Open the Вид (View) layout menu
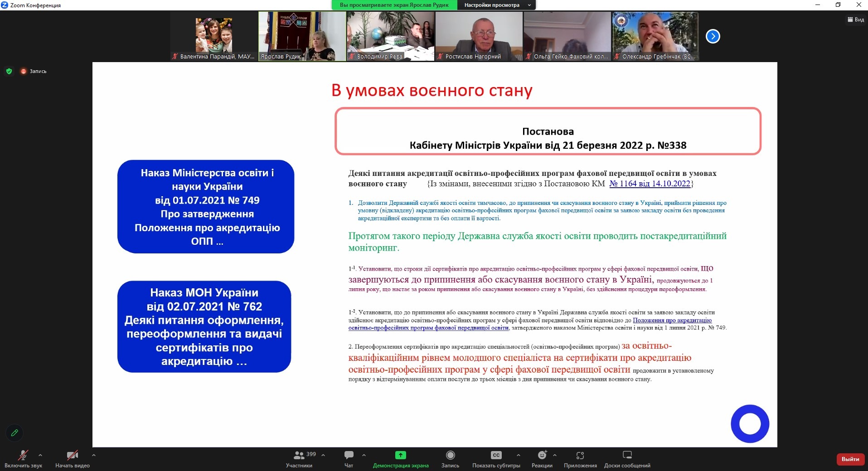Image resolution: width=868 pixels, height=471 pixels. point(856,19)
